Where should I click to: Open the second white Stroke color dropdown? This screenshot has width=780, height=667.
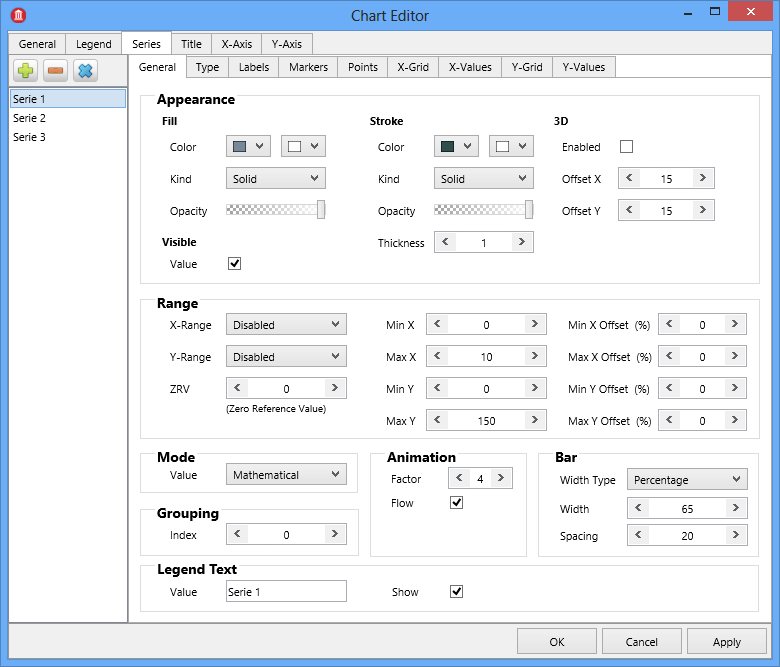point(511,146)
